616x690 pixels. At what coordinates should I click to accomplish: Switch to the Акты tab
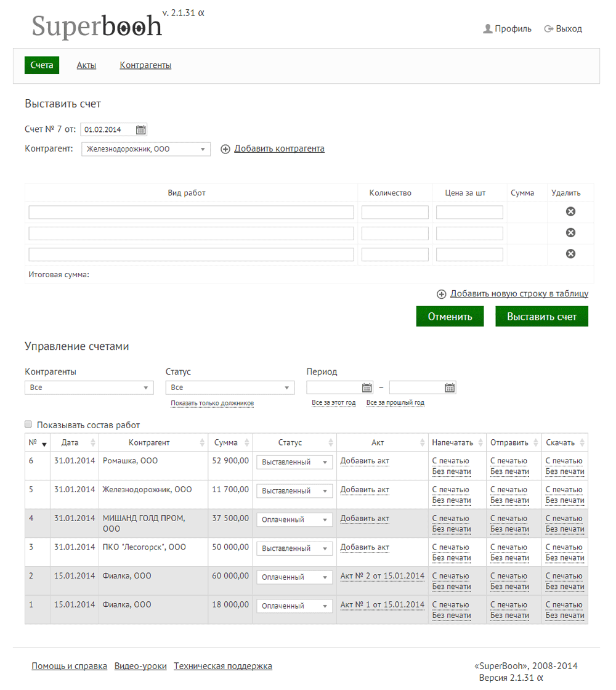pyautogui.click(x=86, y=65)
